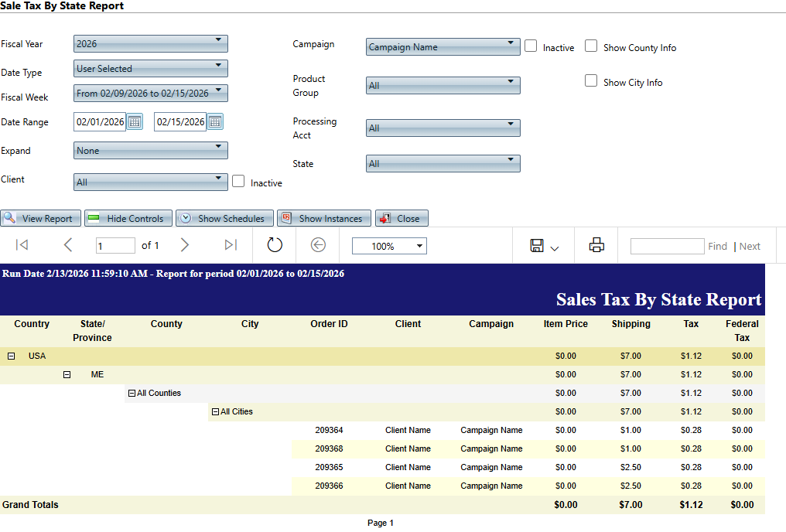Click the Find text input field
Viewport: 786px width, 532px height.
[667, 246]
